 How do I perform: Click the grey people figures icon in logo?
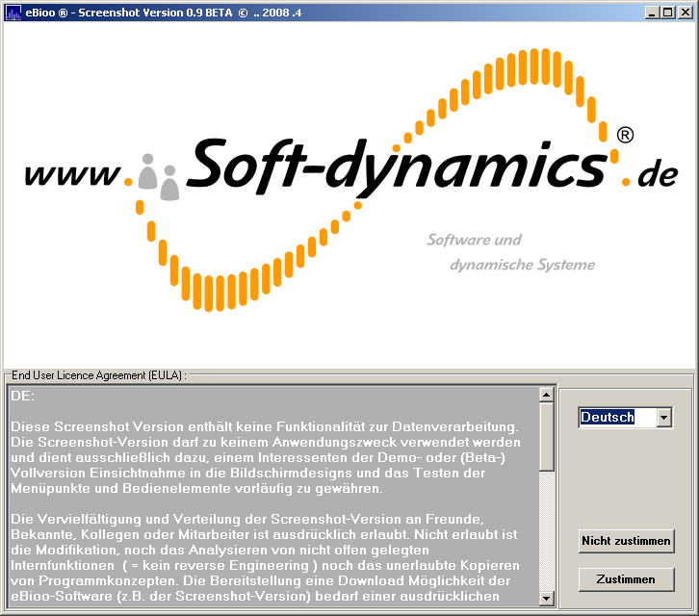coord(159,177)
